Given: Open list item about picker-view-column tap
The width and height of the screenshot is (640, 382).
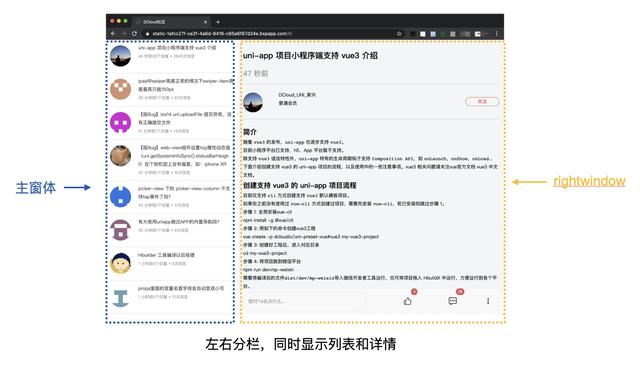Looking at the screenshot, I should (x=171, y=197).
